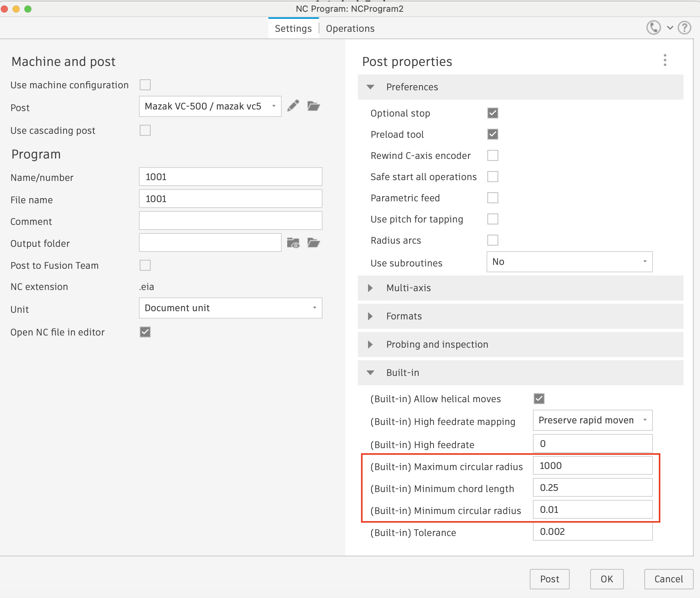The height and width of the screenshot is (598, 700).
Task: Disable the Optional stop checkbox
Action: tap(492, 113)
